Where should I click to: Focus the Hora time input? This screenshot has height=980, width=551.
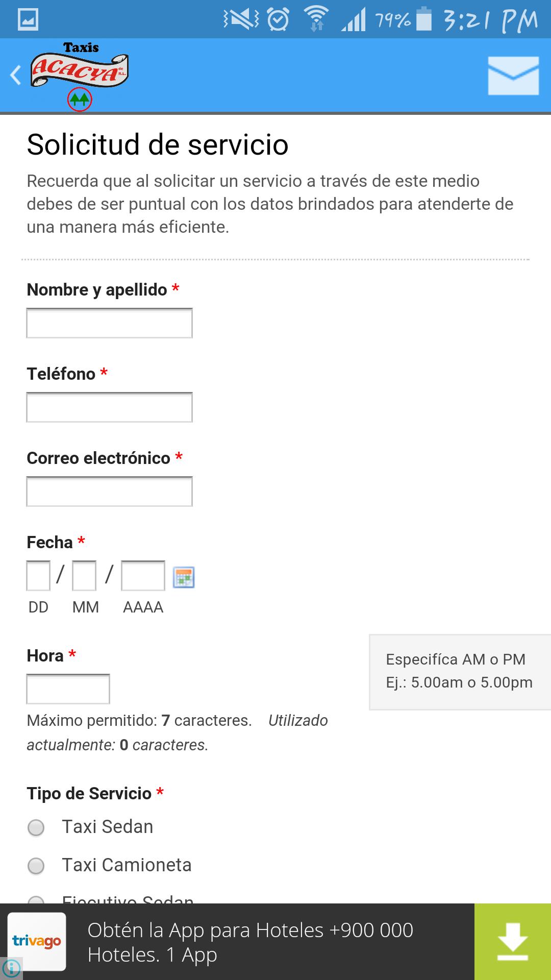coord(68,689)
